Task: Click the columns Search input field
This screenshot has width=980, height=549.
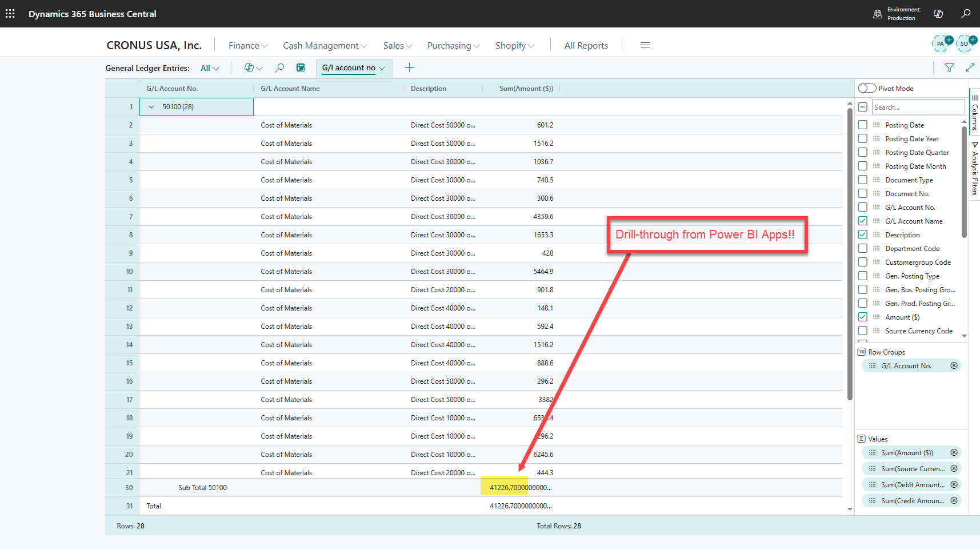Action: coord(918,108)
